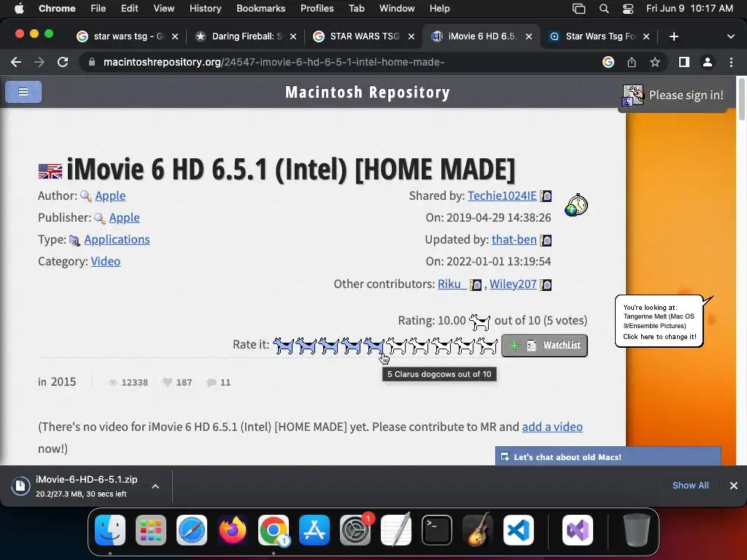The width and height of the screenshot is (747, 560).
Task: Click the Author Apple link
Action: click(110, 195)
